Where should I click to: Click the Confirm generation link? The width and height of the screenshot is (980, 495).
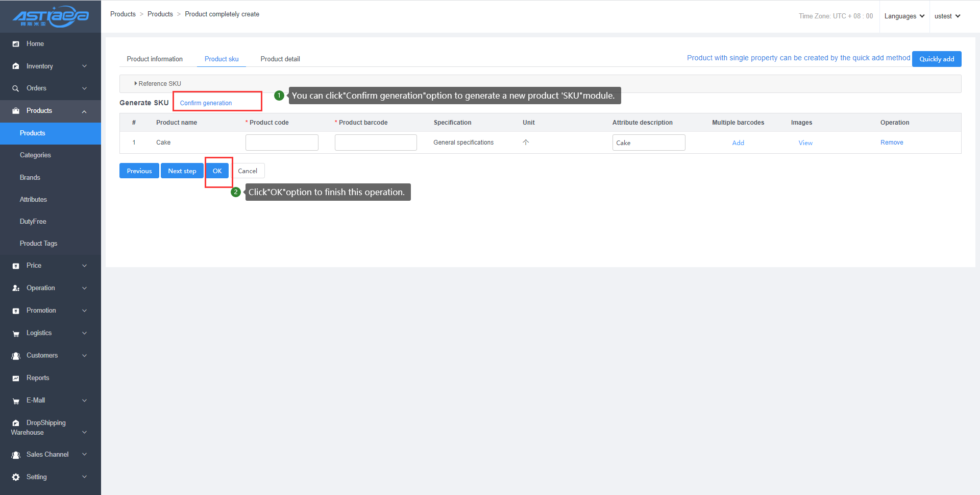(206, 103)
